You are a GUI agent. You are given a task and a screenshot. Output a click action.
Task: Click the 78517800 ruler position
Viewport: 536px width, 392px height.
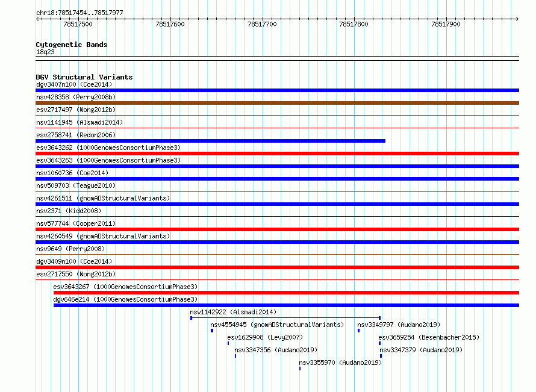pyautogui.click(x=354, y=24)
